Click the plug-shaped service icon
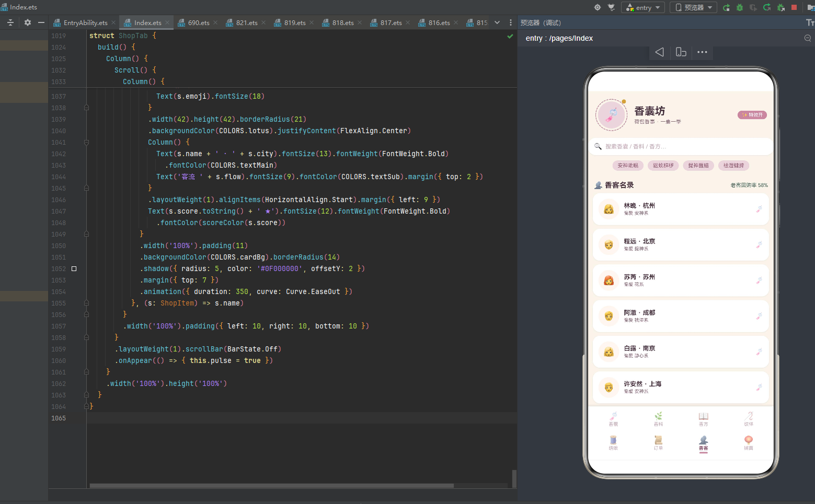 tap(611, 7)
